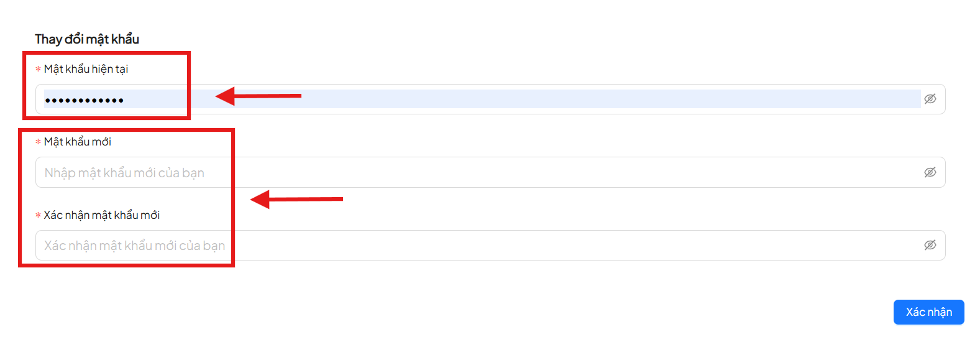Toggle visibility of the new password field
980x337 pixels.
click(930, 172)
